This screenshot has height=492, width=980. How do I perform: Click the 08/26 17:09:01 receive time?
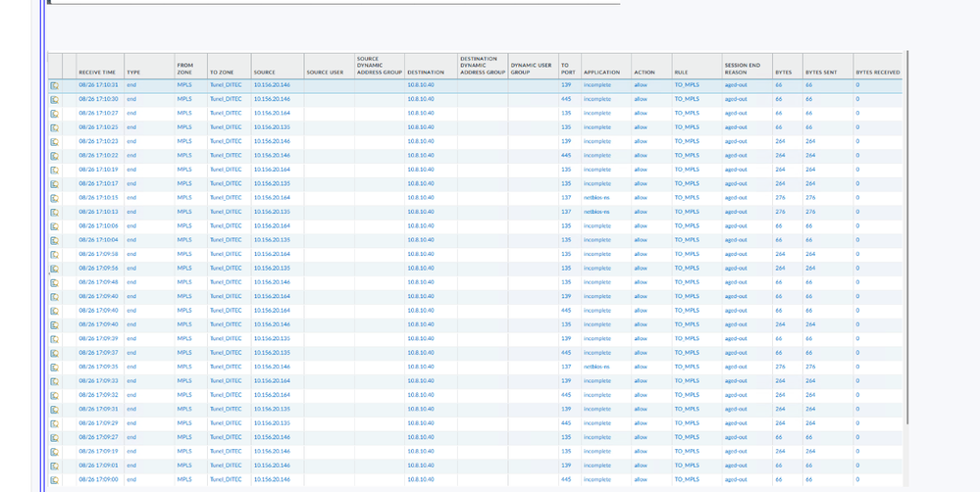(x=98, y=466)
